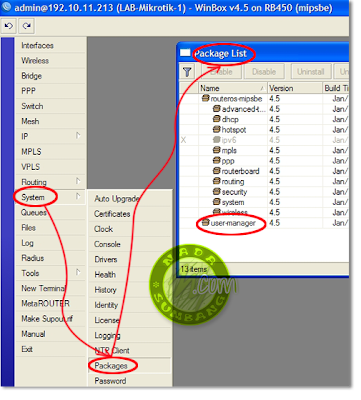Select the routerboard package icon
Image resolution: width=361 pixels, height=400 pixels.
pyautogui.click(x=217, y=171)
